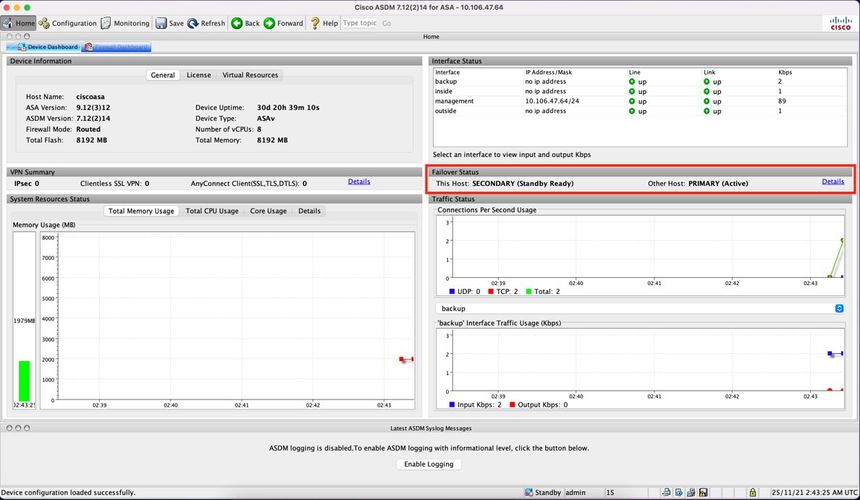
Task: Click the printer-like icon in status bar
Action: pos(666,492)
